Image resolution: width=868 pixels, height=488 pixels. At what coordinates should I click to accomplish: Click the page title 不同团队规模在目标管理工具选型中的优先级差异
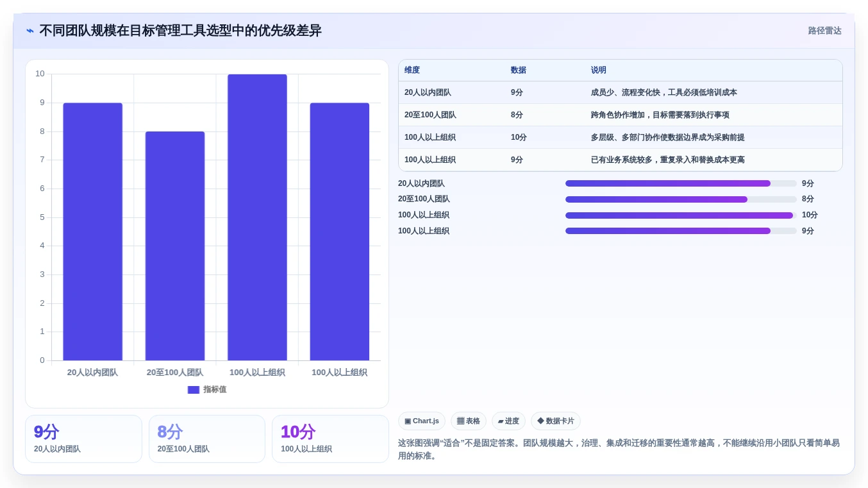180,31
